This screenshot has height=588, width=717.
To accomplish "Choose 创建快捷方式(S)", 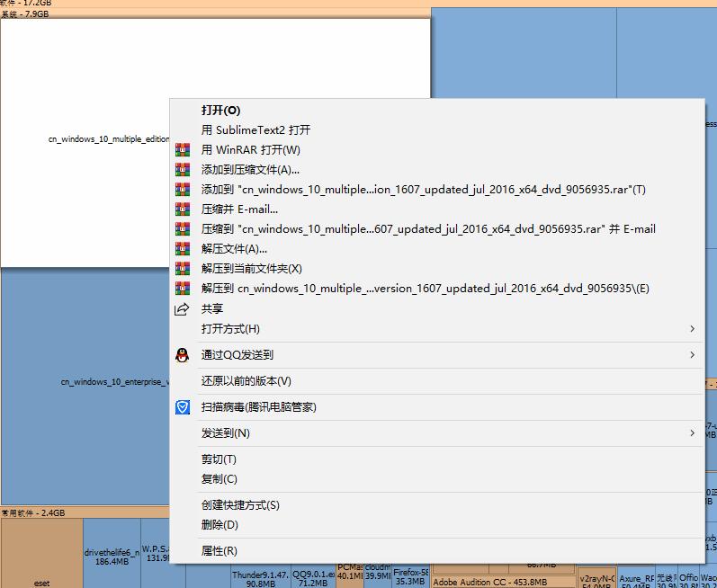I will pyautogui.click(x=436, y=505).
